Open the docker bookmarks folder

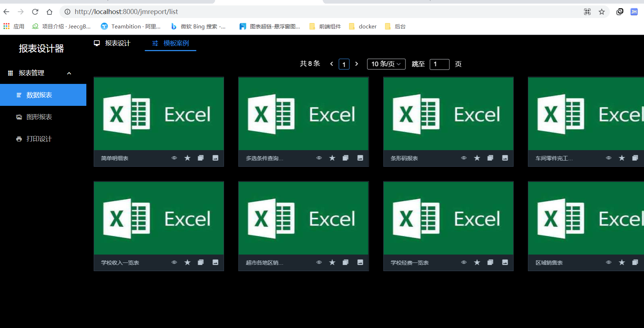363,26
